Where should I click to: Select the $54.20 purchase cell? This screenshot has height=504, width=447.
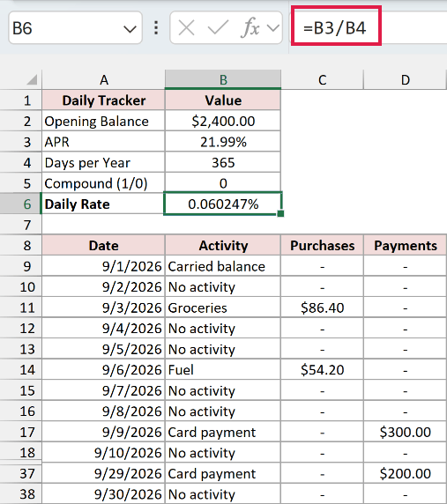click(x=322, y=370)
